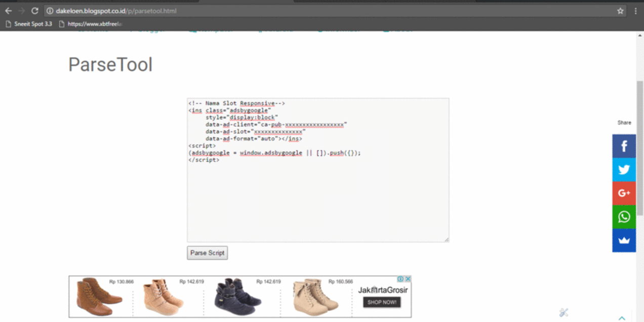The width and height of the screenshot is (644, 322).
Task: Open the Chrome three-dot menu
Action: [x=636, y=11]
